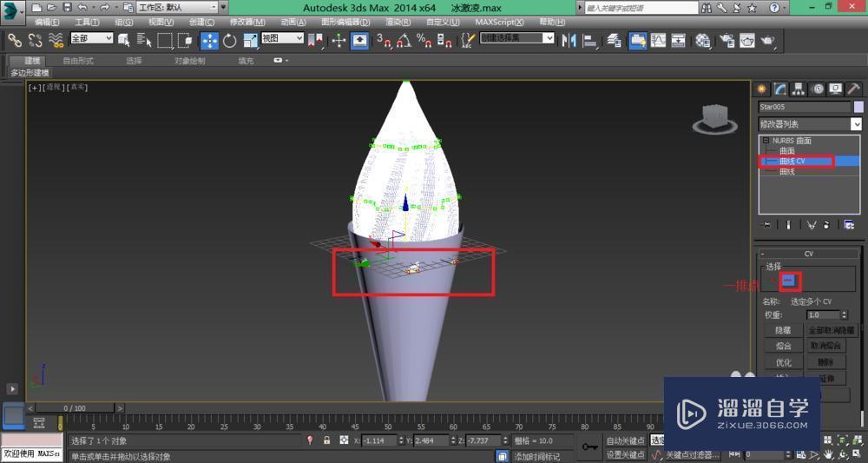Choose the Select Object tool
The image size is (868, 463).
pyautogui.click(x=123, y=41)
